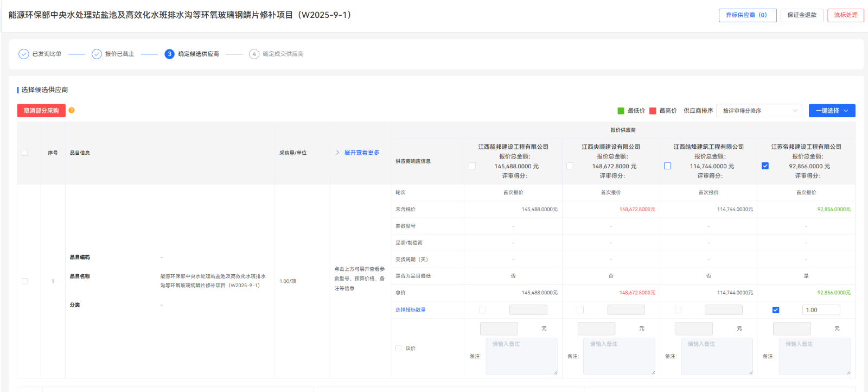
Task: Check supplier 江西皓烽建筑工程有限公司 checkbox
Action: click(x=667, y=166)
